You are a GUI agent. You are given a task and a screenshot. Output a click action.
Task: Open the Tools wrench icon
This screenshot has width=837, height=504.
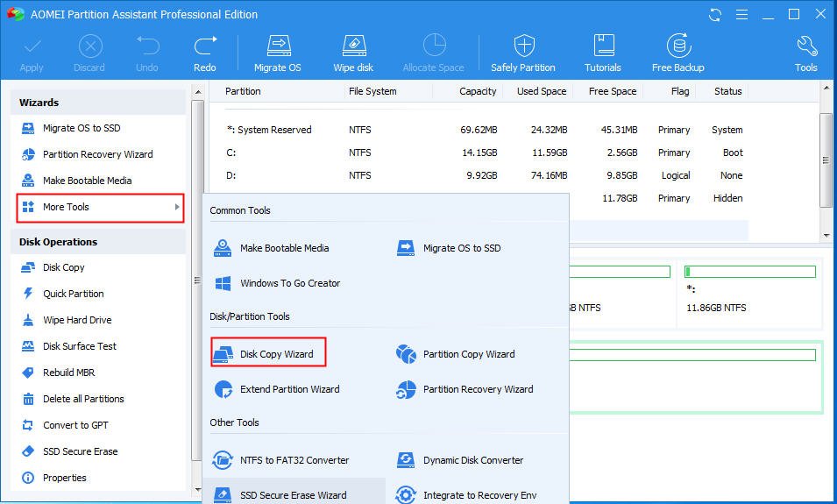[x=806, y=53]
